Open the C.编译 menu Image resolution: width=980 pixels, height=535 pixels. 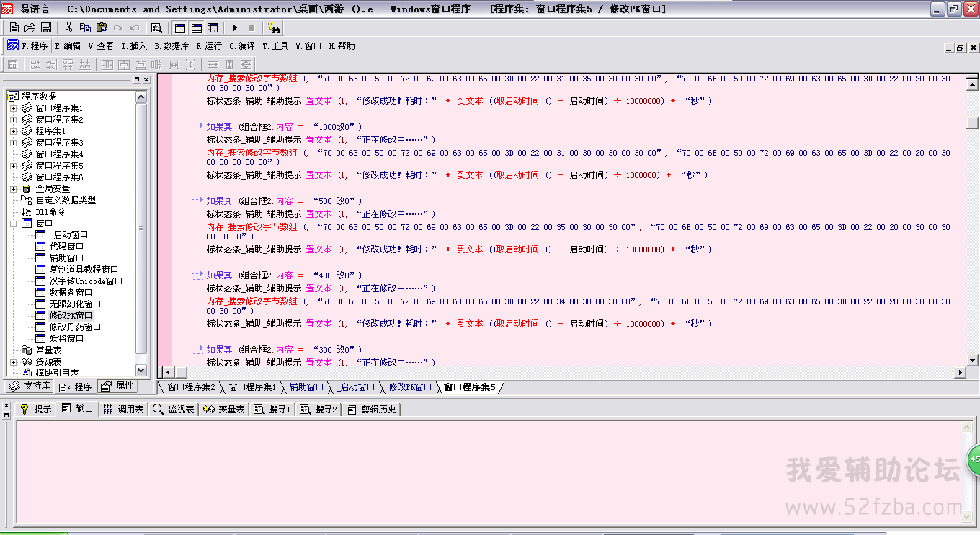point(242,46)
